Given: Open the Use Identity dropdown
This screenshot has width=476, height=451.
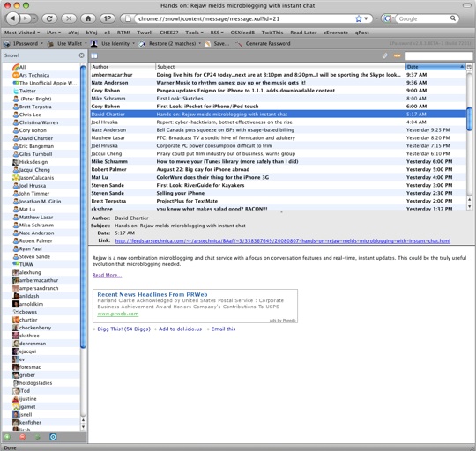Looking at the screenshot, I should [x=113, y=44].
